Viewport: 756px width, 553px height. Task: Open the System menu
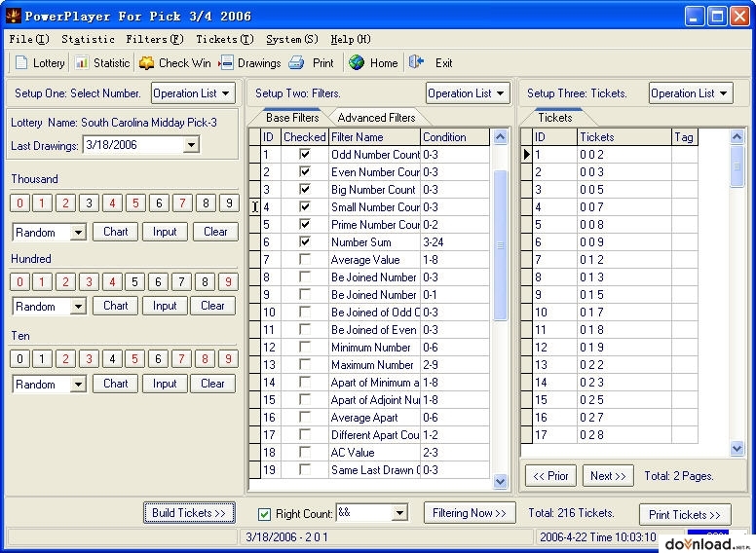pos(292,40)
